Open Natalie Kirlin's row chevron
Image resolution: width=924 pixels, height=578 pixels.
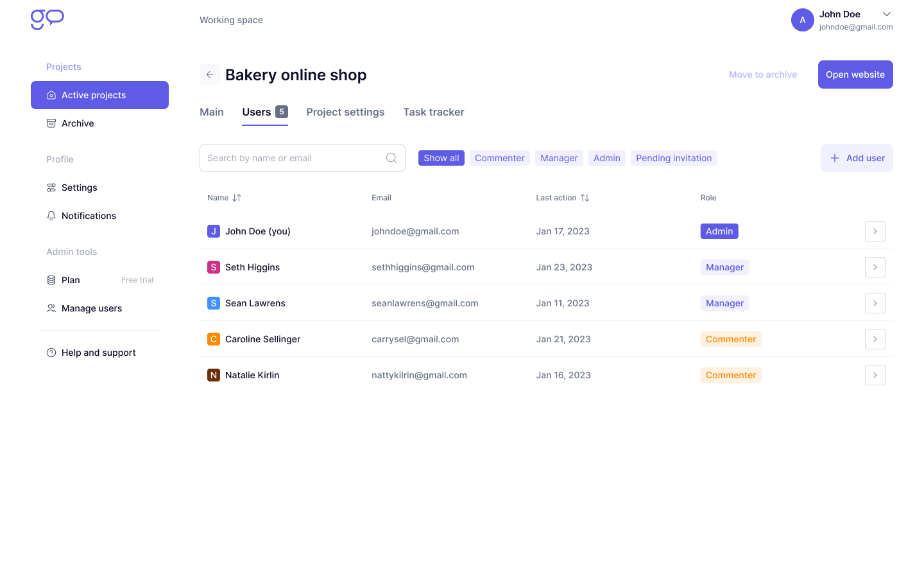875,375
